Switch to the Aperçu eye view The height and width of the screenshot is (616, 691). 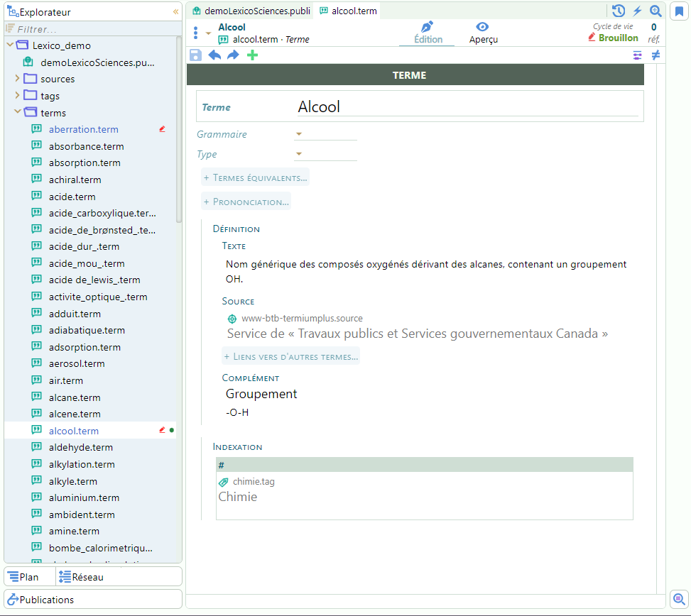(484, 33)
